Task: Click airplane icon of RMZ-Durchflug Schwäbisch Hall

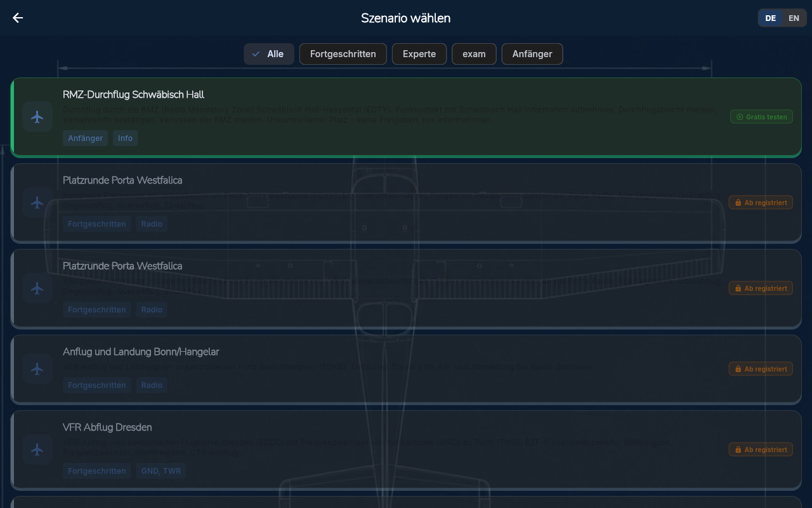Action: pyautogui.click(x=37, y=117)
